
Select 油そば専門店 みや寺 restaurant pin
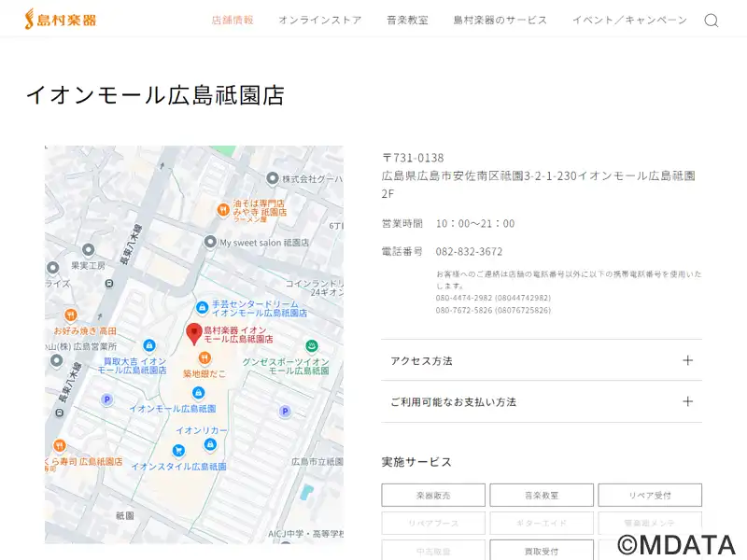223,209
